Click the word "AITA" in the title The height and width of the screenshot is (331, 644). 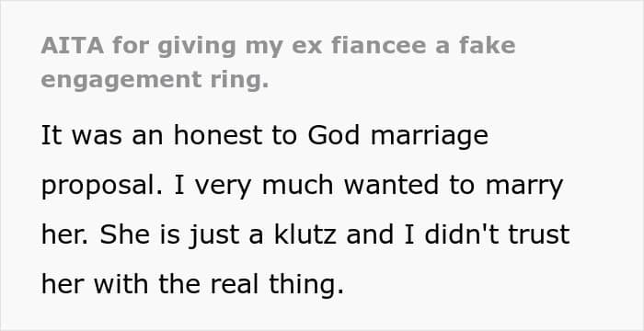[x=73, y=45]
